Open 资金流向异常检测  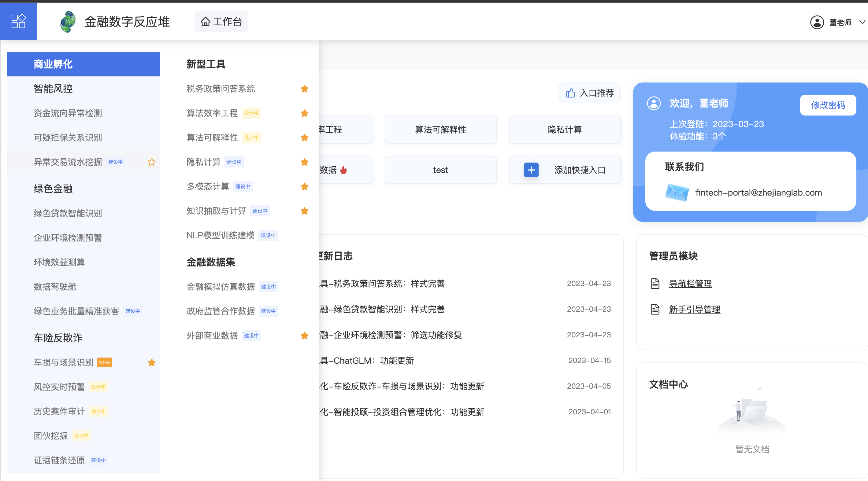(68, 113)
